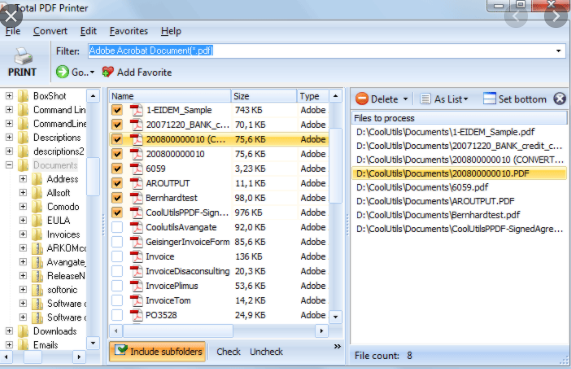571x369 pixels.
Task: Show more bottom toolbar options chevron
Action: click(337, 346)
